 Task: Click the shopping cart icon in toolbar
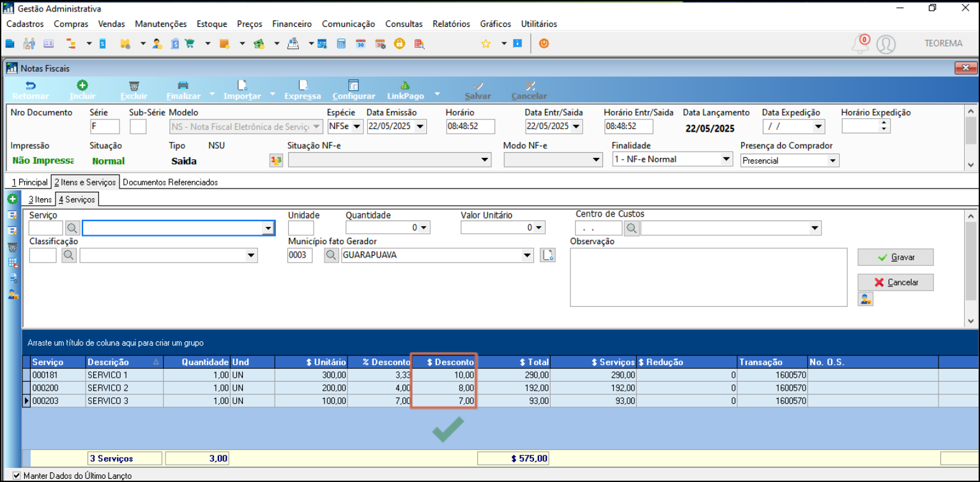click(190, 43)
